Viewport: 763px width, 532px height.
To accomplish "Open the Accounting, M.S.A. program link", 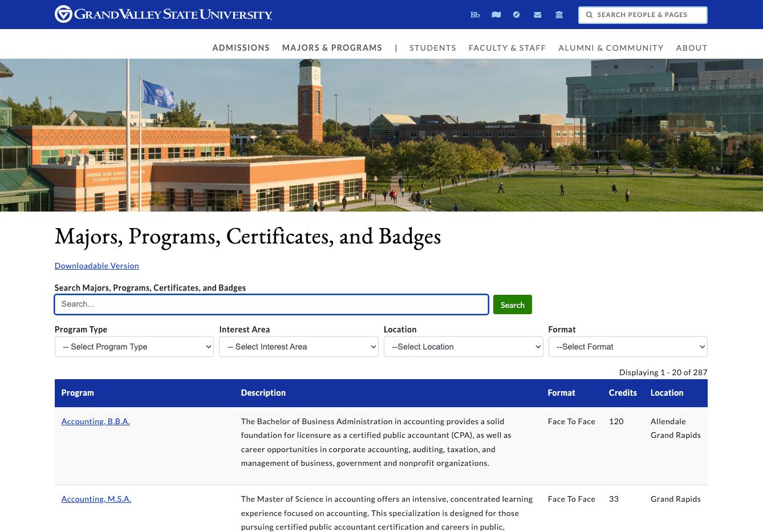I will click(x=96, y=499).
